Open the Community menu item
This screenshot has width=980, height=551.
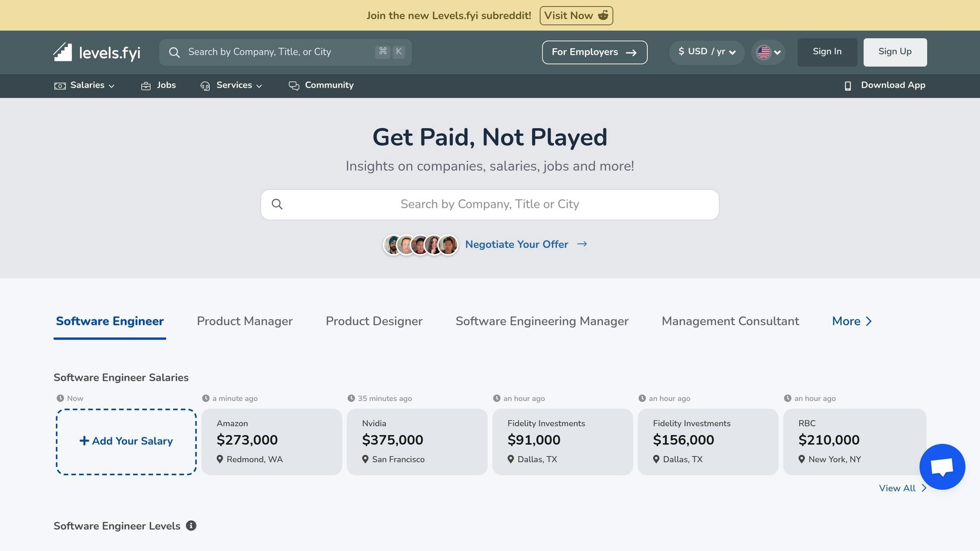pyautogui.click(x=321, y=86)
